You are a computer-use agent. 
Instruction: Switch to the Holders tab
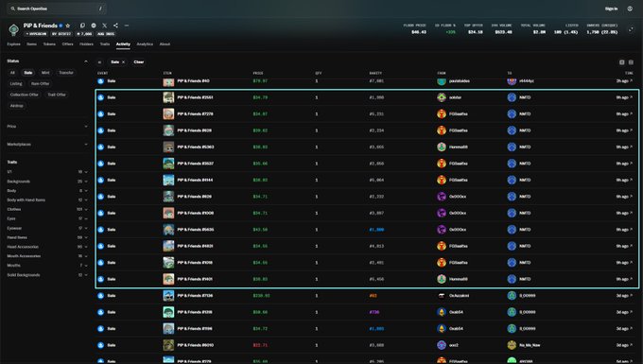(86, 43)
